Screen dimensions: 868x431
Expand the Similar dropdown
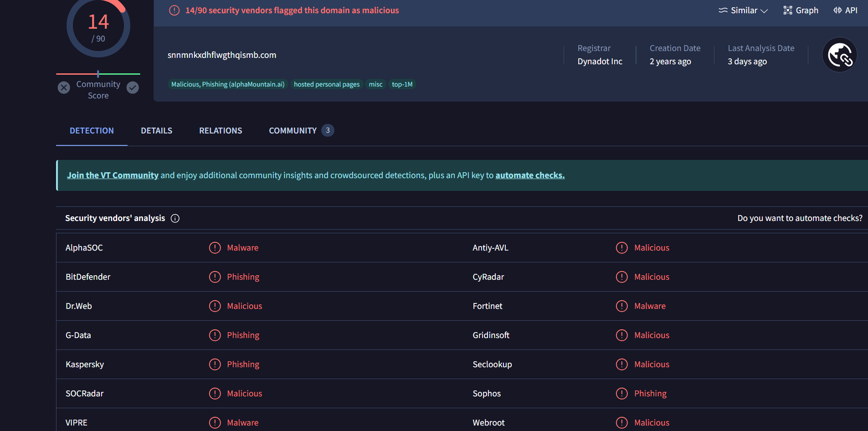(743, 10)
